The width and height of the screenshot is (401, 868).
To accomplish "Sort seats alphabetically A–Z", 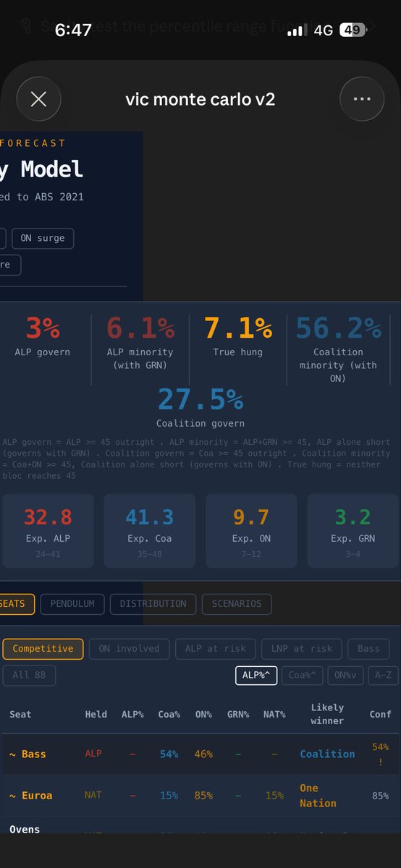I will point(383,675).
